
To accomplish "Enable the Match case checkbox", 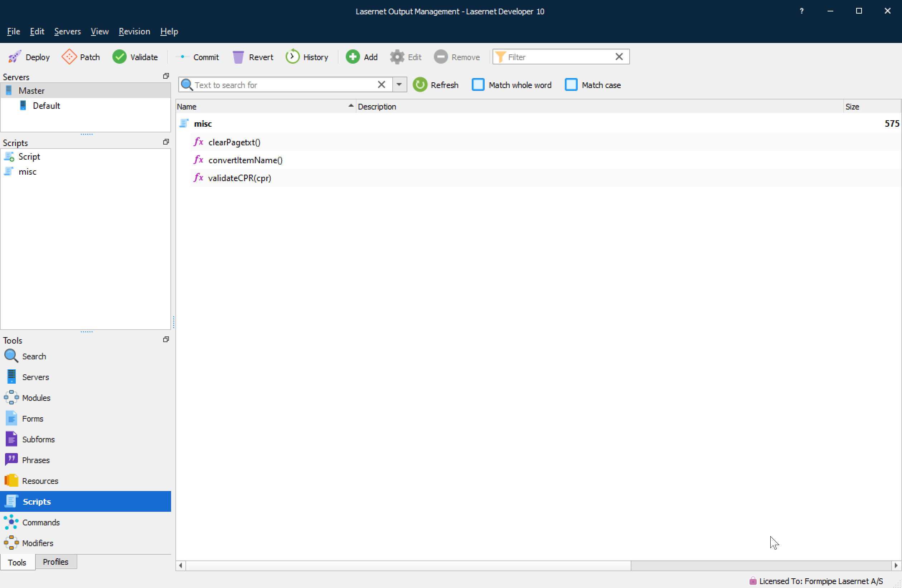I will pos(571,85).
